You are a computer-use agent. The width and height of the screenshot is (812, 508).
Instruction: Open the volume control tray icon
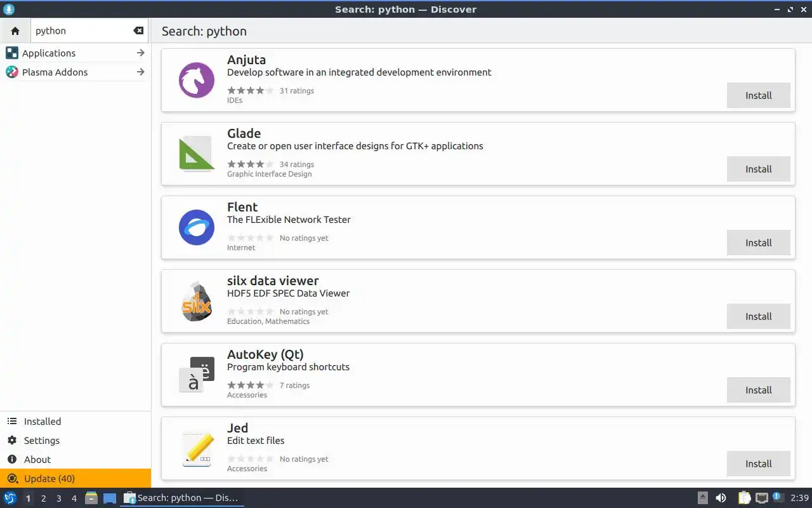(721, 498)
